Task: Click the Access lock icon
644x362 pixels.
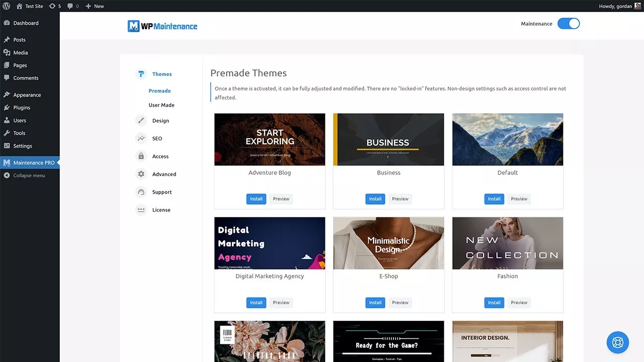Action: 141,156
